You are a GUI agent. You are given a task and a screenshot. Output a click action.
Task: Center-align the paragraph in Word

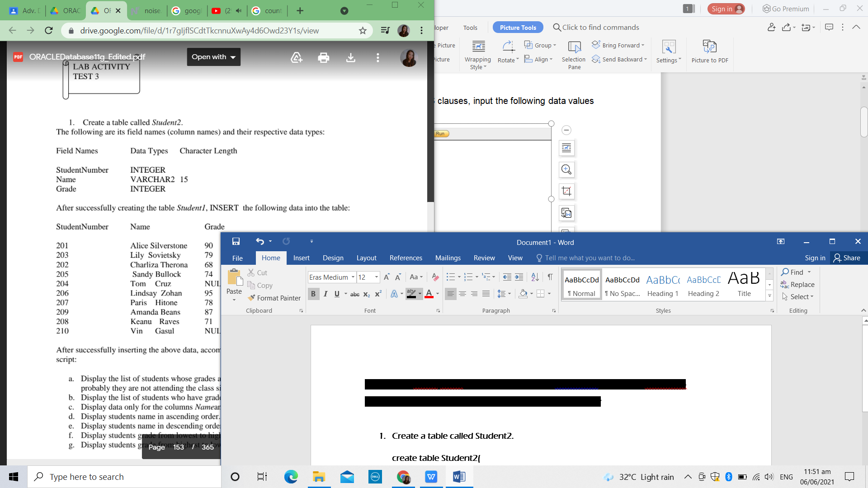[462, 294]
